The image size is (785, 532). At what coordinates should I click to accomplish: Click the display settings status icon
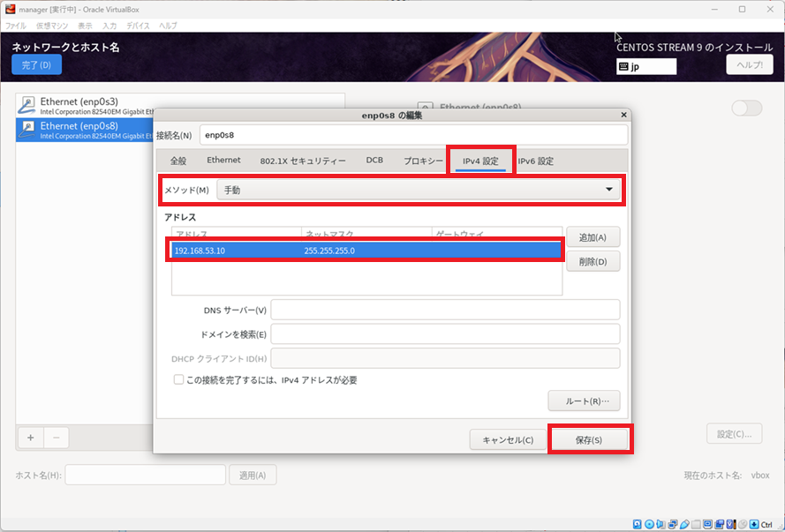pos(707,524)
